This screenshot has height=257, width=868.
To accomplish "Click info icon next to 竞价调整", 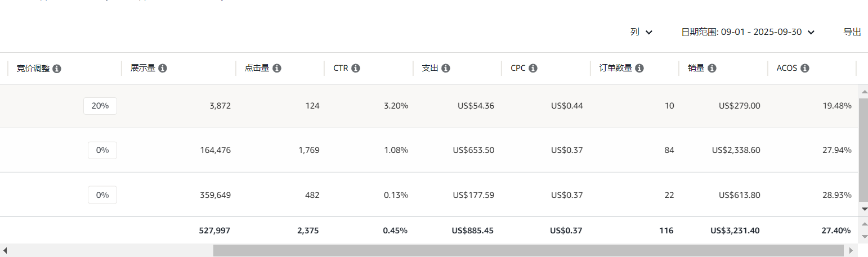I will pos(57,69).
